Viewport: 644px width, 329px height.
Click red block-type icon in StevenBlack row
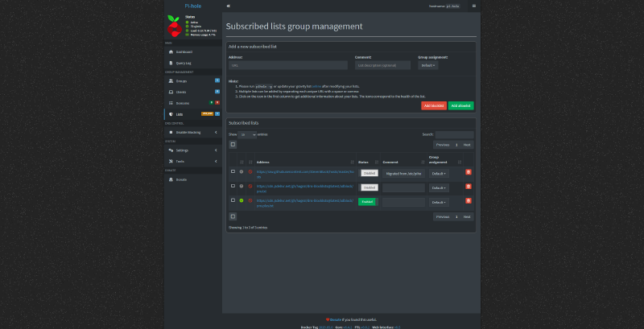250,172
